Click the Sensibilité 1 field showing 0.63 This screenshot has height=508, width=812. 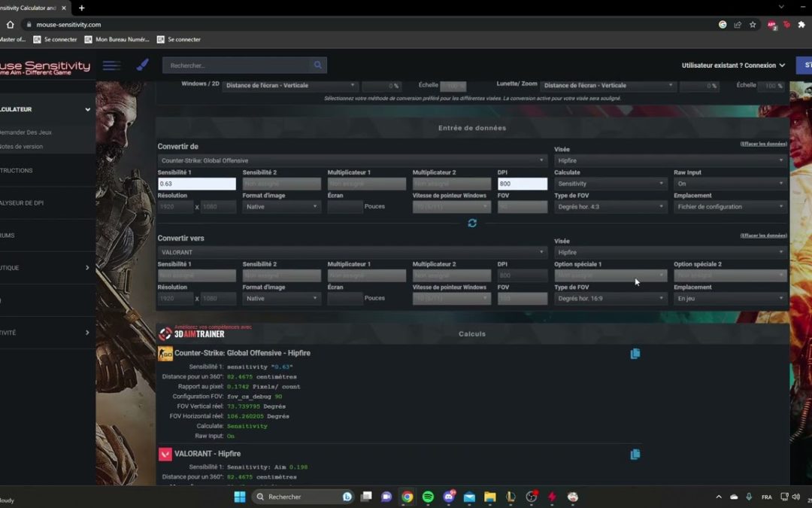pyautogui.click(x=197, y=184)
